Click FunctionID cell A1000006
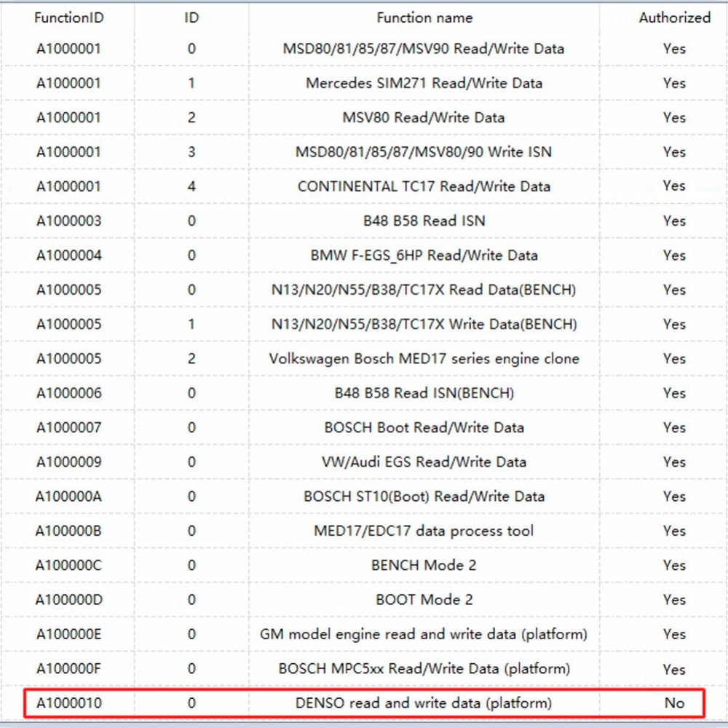This screenshot has height=728, width=728. (x=68, y=393)
